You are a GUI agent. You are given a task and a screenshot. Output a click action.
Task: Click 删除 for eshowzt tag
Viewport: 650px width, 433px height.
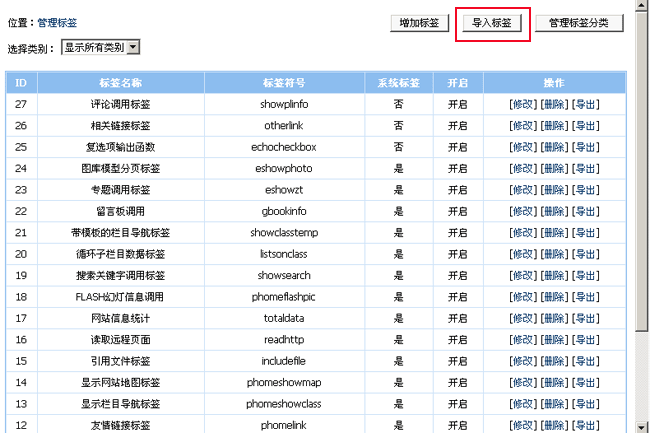point(553,189)
